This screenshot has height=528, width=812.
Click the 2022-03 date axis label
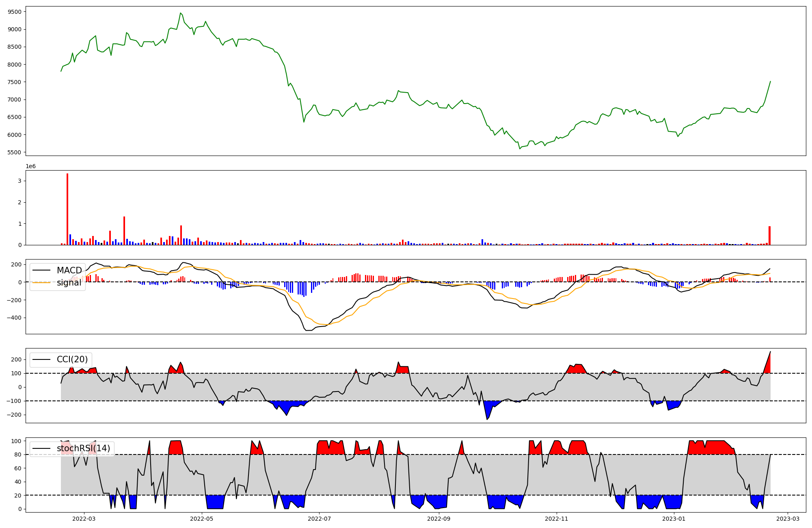point(84,519)
